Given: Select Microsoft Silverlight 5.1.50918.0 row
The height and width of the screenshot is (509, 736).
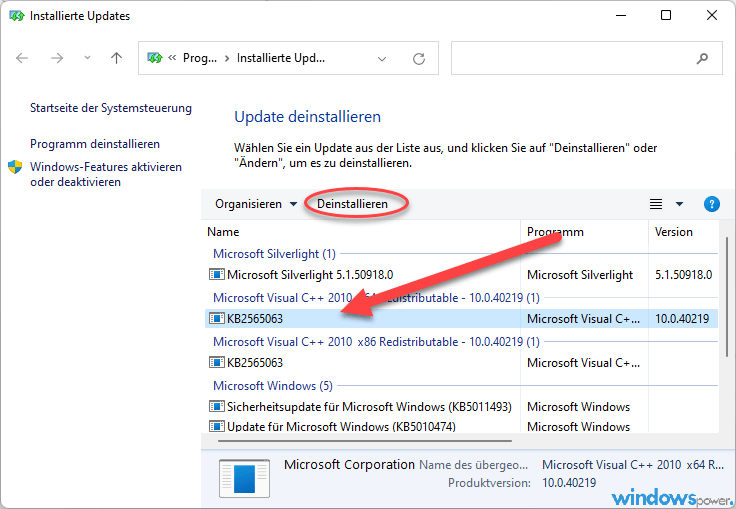Looking at the screenshot, I should click(x=462, y=275).
